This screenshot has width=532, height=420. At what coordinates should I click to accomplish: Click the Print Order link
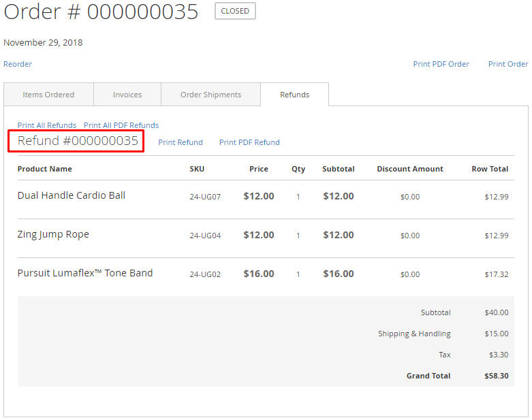click(x=507, y=64)
